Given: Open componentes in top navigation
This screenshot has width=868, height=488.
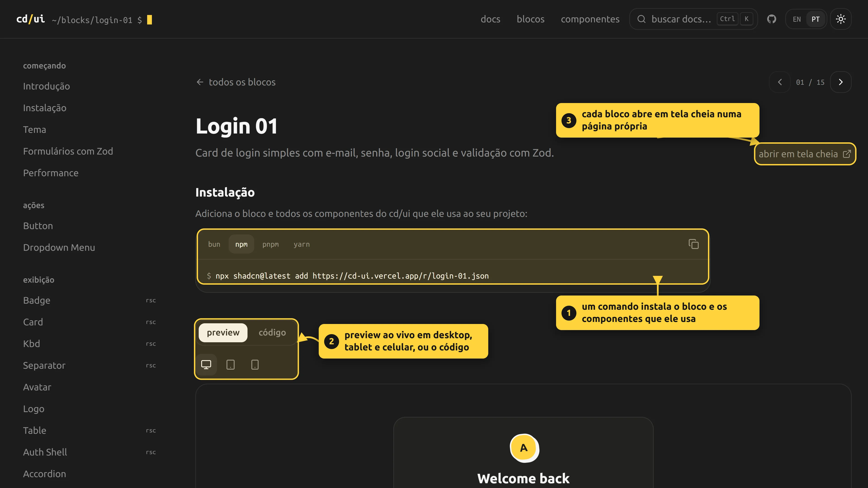Looking at the screenshot, I should click(x=590, y=19).
